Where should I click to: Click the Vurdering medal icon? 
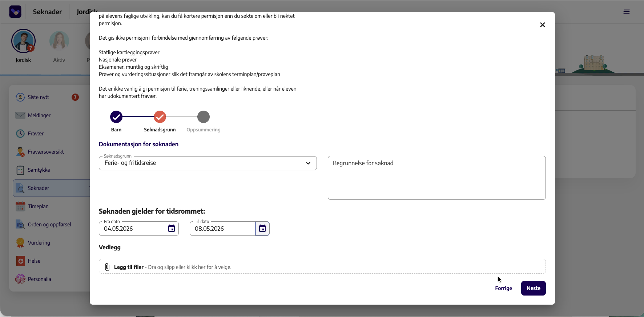20,243
